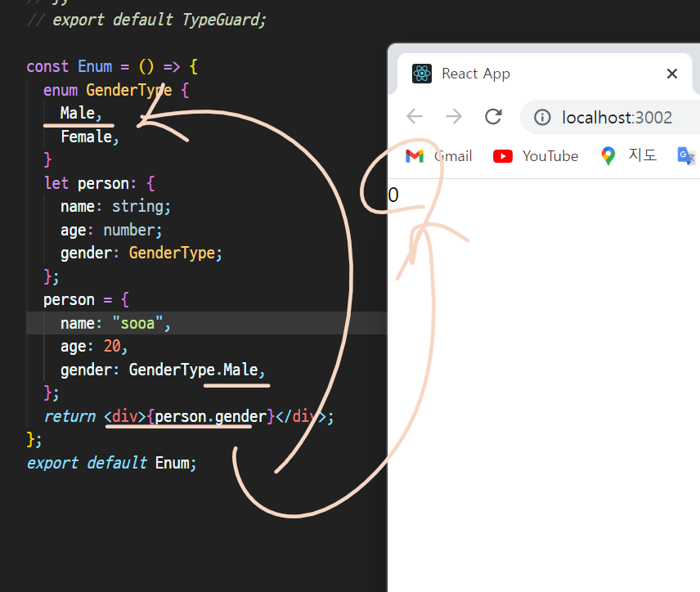Close the React App tab
700x592 pixels.
coord(672,74)
